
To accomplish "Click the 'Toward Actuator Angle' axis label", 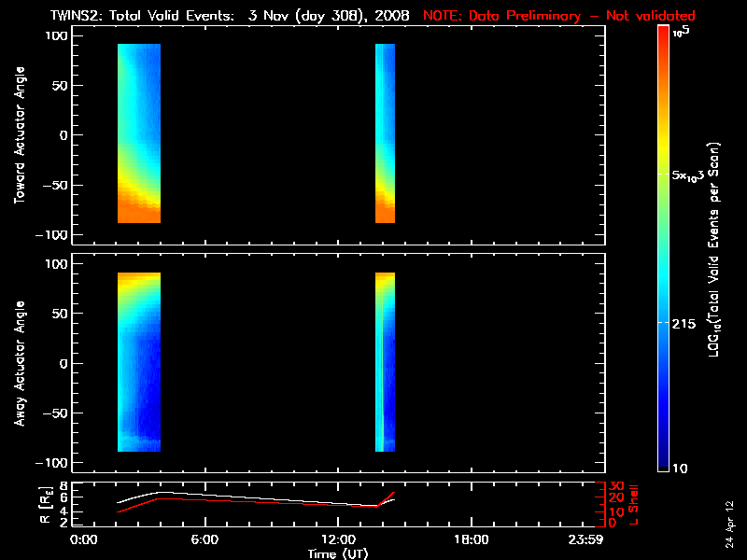I will click(x=17, y=133).
